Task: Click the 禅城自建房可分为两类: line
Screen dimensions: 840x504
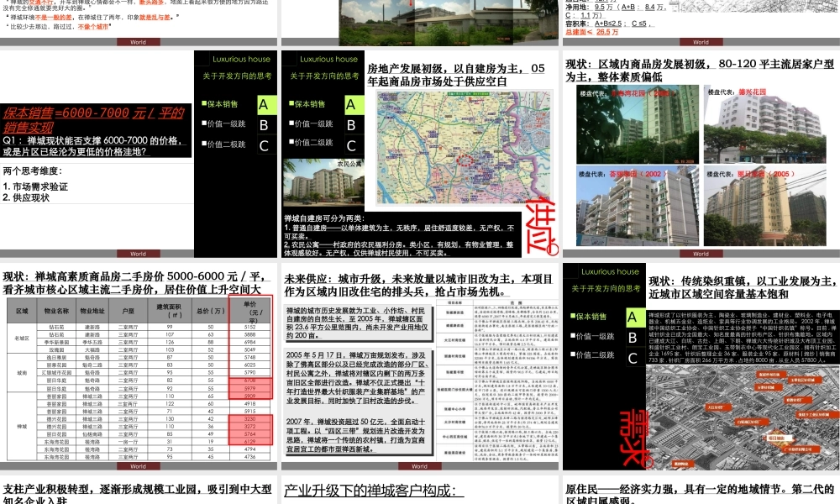Action: [324, 218]
